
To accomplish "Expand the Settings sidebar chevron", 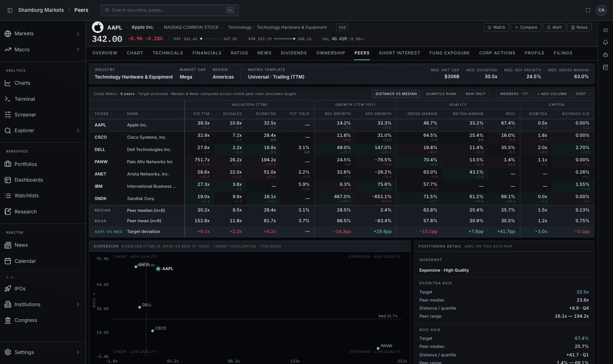I will [78, 353].
